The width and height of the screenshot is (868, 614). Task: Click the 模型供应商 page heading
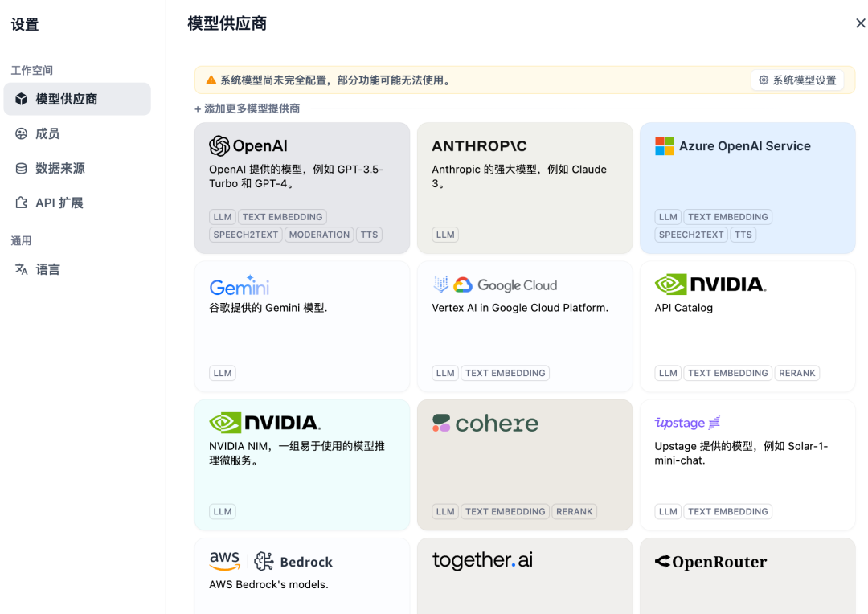click(x=227, y=23)
